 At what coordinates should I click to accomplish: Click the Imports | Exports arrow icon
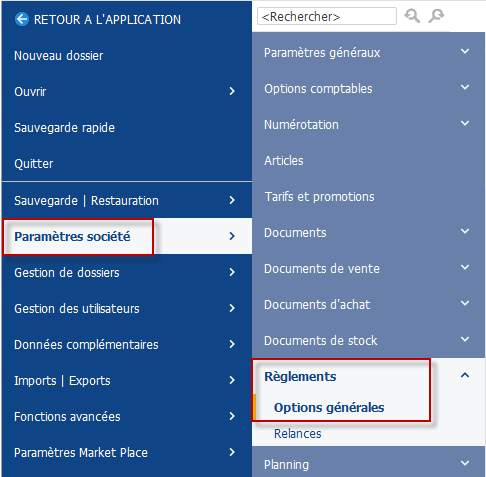pos(232,380)
